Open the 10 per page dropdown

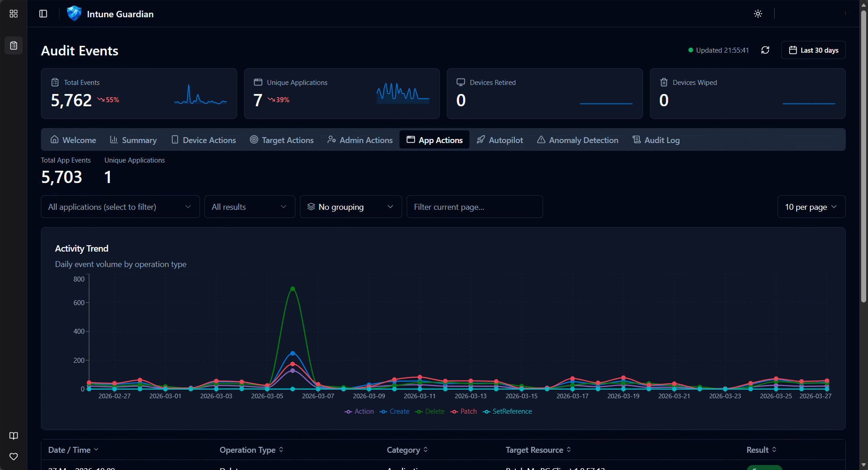pos(811,207)
